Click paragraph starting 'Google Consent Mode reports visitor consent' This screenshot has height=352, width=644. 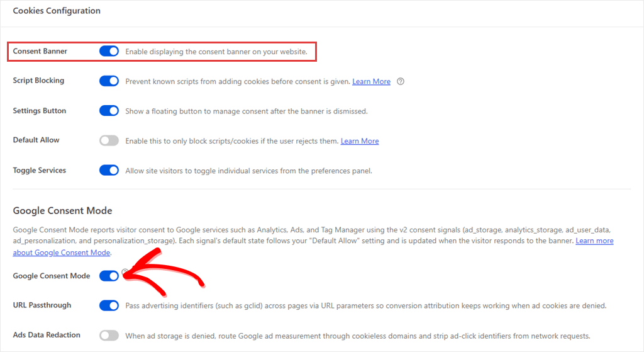click(x=313, y=241)
